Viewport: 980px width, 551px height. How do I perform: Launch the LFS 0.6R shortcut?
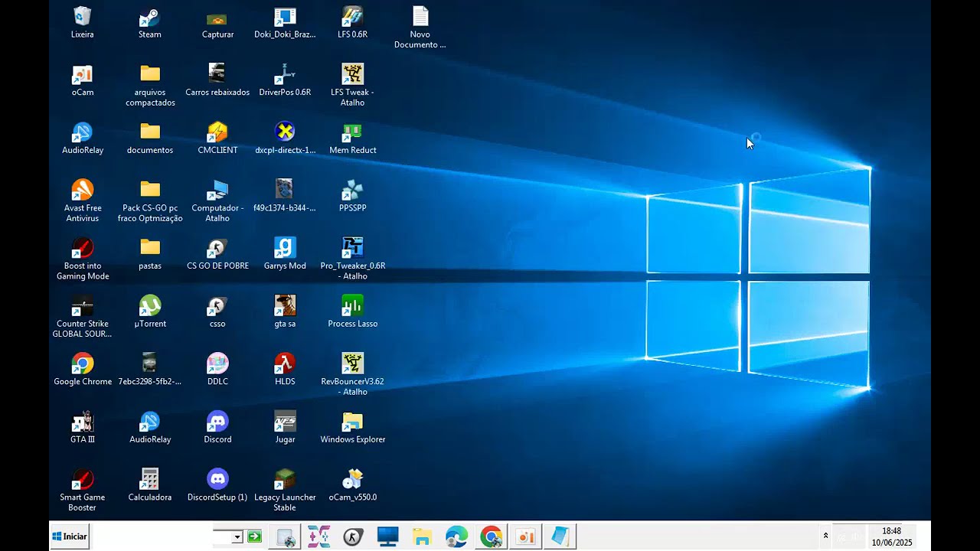pos(352,23)
